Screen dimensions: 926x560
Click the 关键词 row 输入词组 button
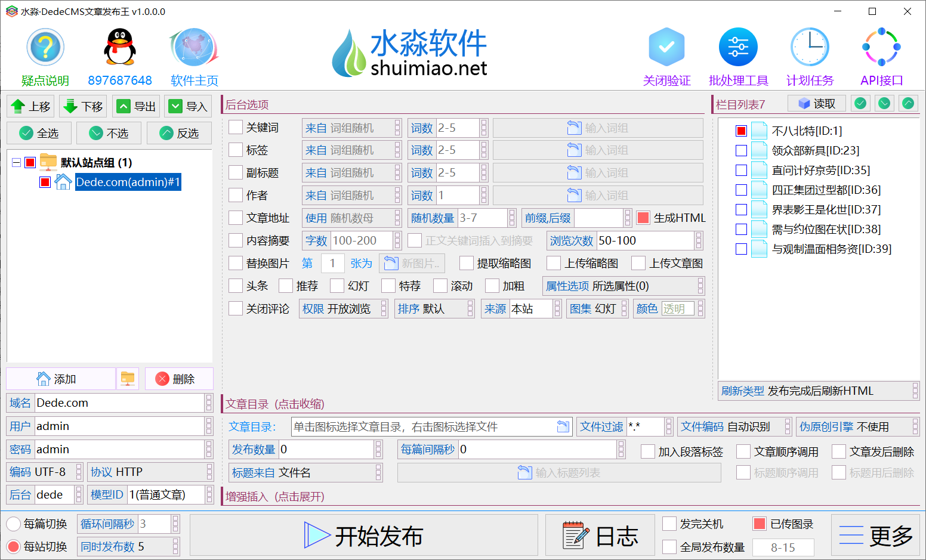point(598,128)
